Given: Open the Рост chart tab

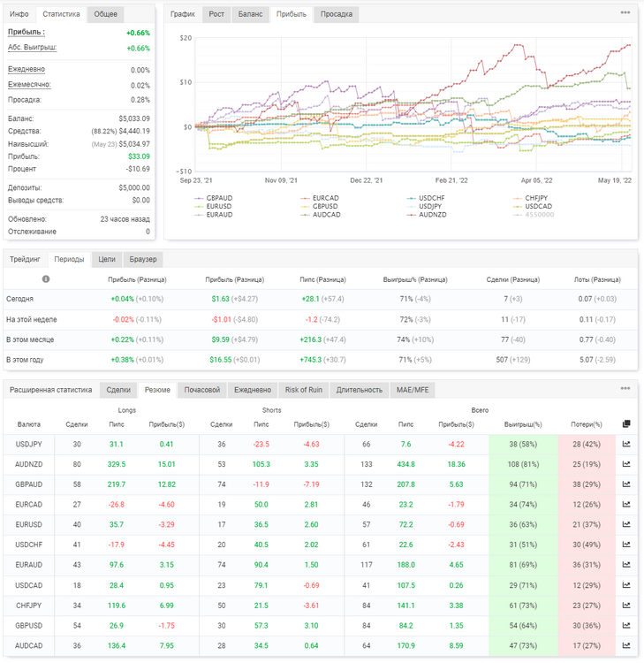Looking at the screenshot, I should 216,14.
